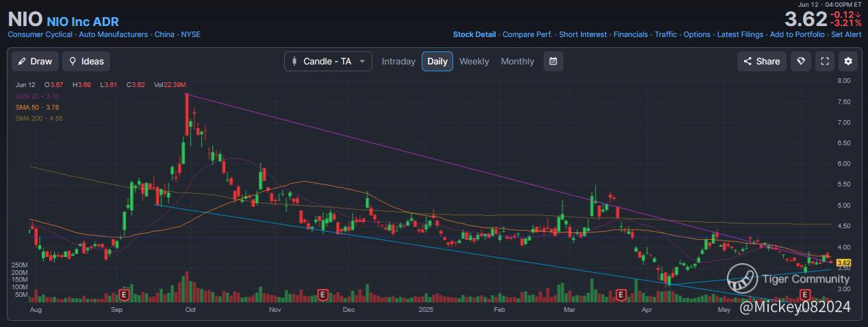This screenshot has width=868, height=327.
Task: Open the Draw tool
Action: coord(35,61)
